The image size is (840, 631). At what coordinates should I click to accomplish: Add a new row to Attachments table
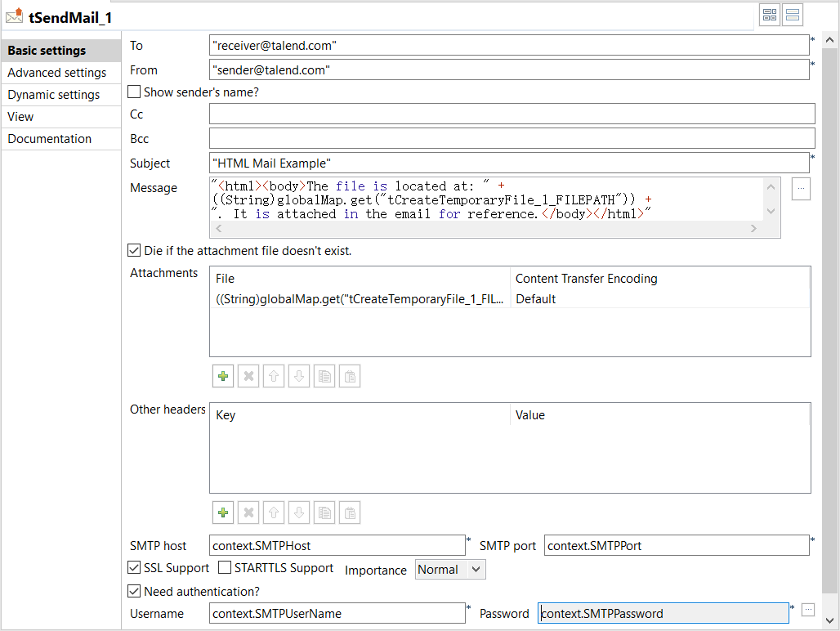(222, 376)
